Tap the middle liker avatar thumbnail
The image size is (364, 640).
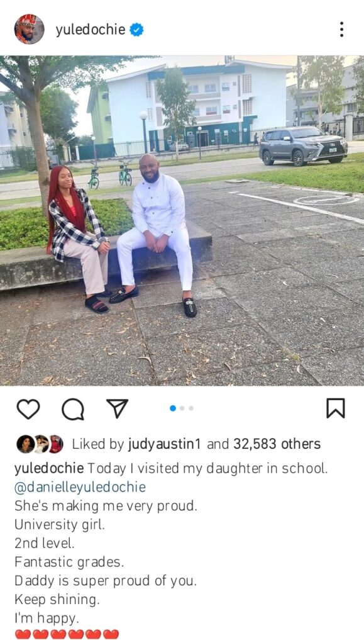tap(41, 444)
